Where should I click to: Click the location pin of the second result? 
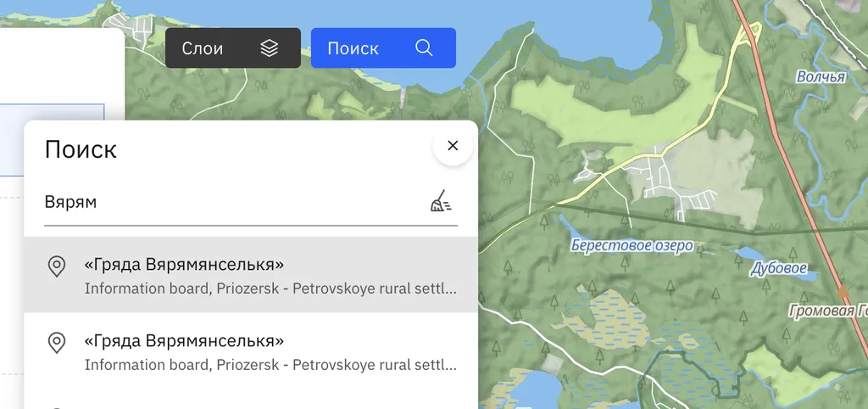coord(57,343)
